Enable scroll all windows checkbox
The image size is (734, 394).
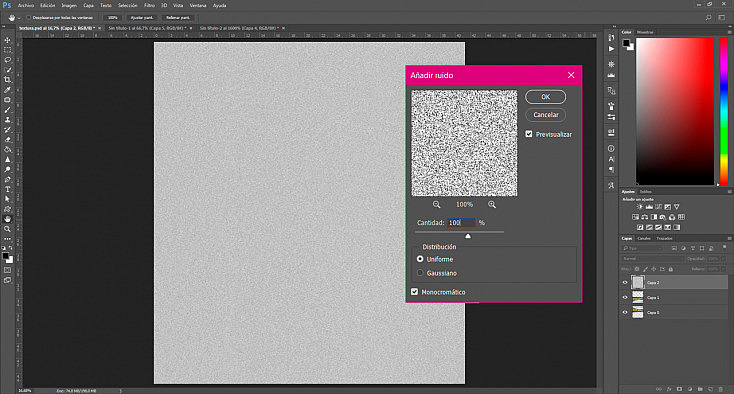click(29, 17)
